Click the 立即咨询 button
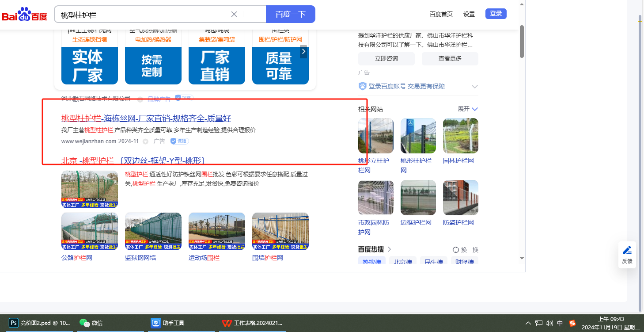Image resolution: width=644 pixels, height=332 pixels. point(386,58)
